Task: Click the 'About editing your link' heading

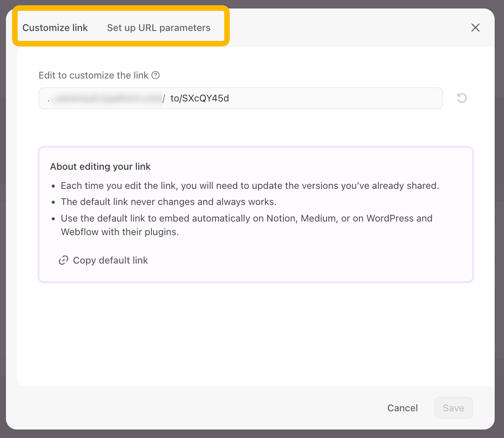Action: point(101,166)
